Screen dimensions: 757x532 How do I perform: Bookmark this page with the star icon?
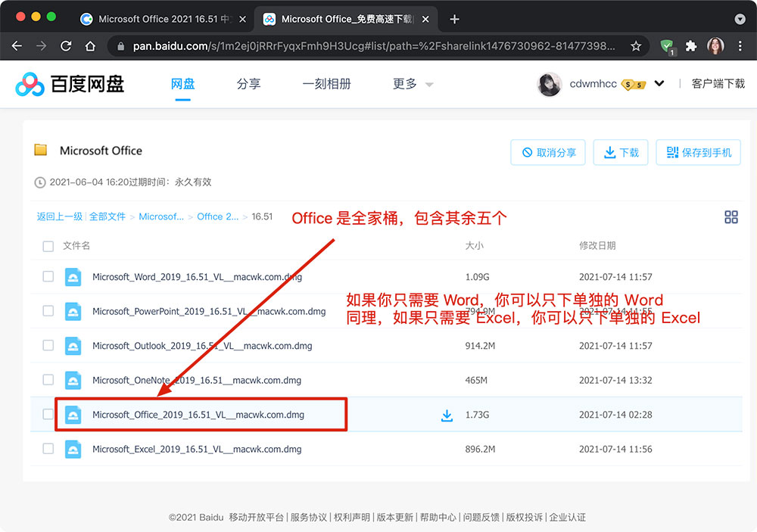pyautogui.click(x=636, y=46)
